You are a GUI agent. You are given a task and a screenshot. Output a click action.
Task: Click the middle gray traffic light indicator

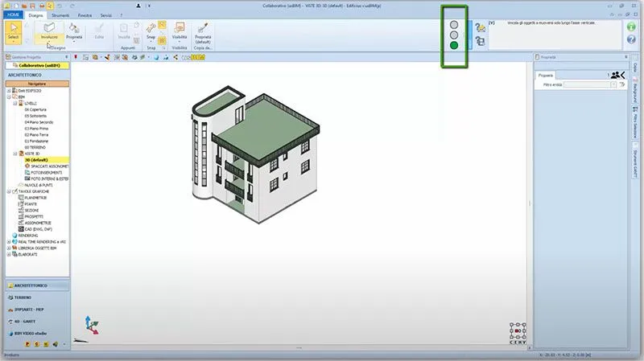pos(454,35)
